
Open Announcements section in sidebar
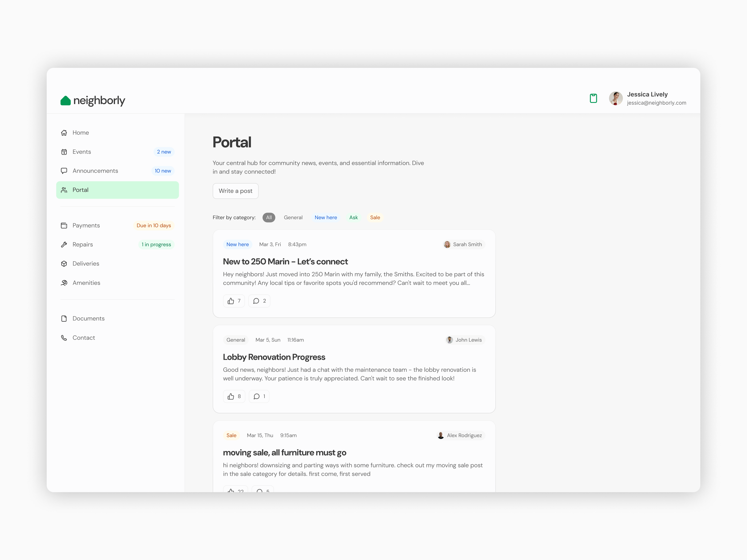click(x=95, y=171)
